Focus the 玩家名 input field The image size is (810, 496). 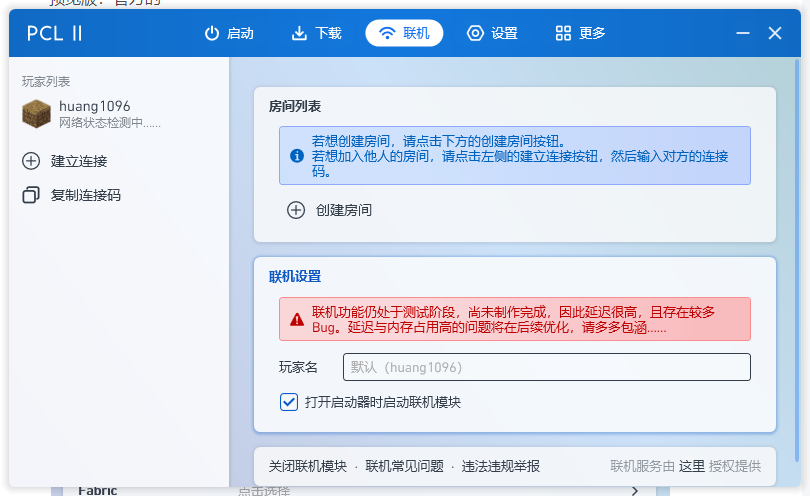click(547, 367)
